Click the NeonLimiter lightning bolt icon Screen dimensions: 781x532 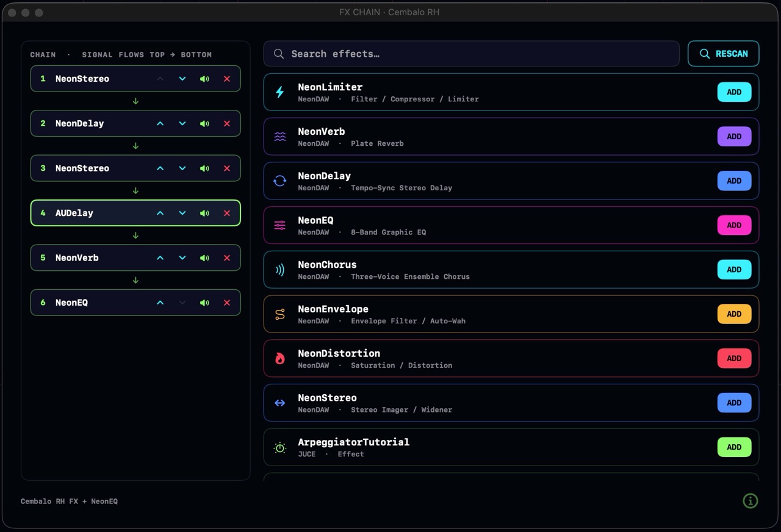(279, 92)
